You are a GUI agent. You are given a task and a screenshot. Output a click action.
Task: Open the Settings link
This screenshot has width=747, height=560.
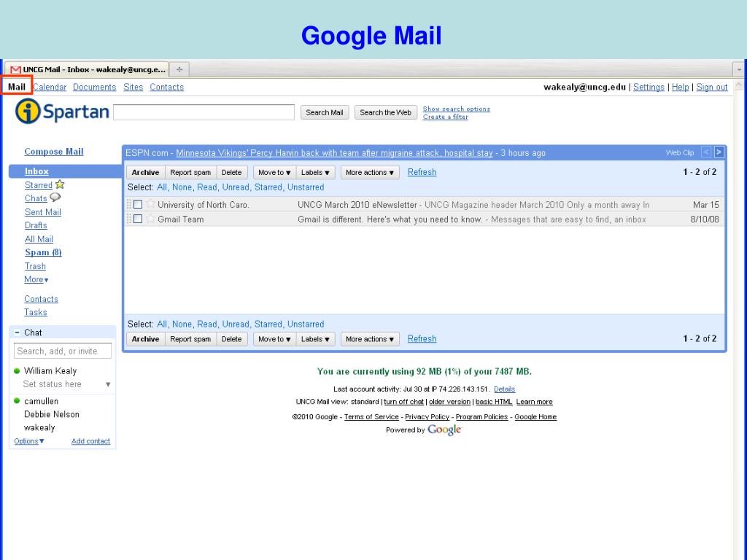point(649,87)
